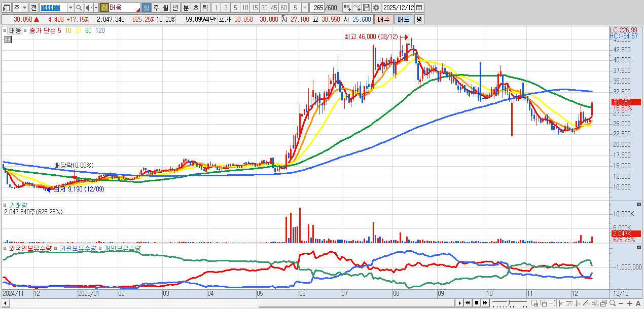Image resolution: width=644 pixels, height=309 pixels.
Task: Select the 일 daily period toggle
Action: tap(146, 8)
